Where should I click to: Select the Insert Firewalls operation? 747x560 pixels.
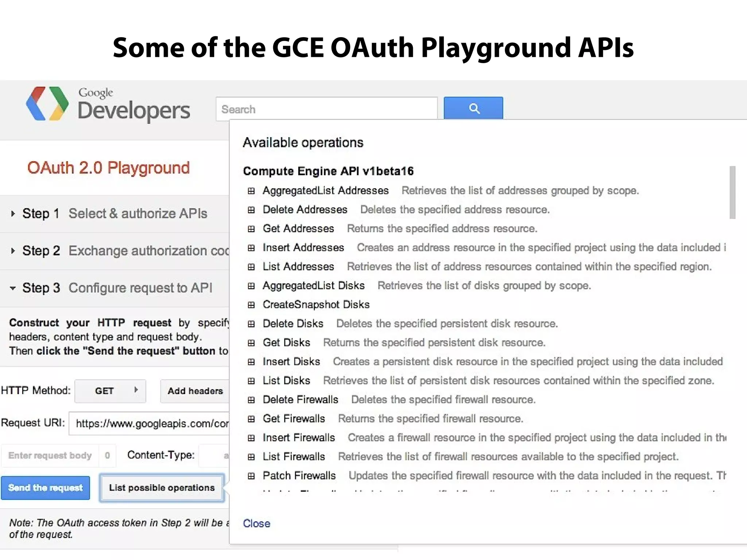299,437
